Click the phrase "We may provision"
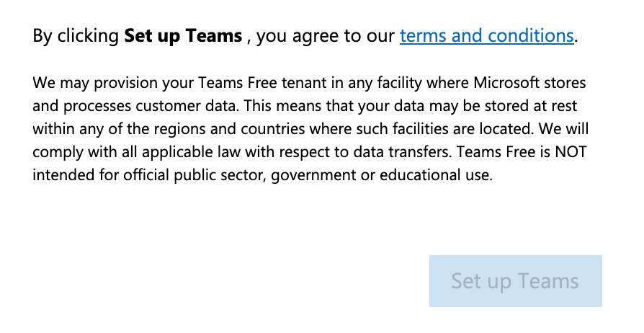This screenshot has width=644, height=333. click(x=85, y=83)
